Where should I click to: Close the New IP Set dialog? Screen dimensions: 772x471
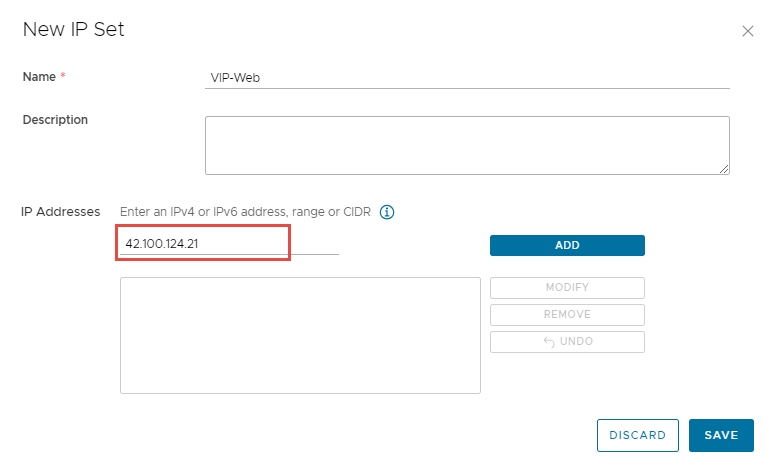747,31
